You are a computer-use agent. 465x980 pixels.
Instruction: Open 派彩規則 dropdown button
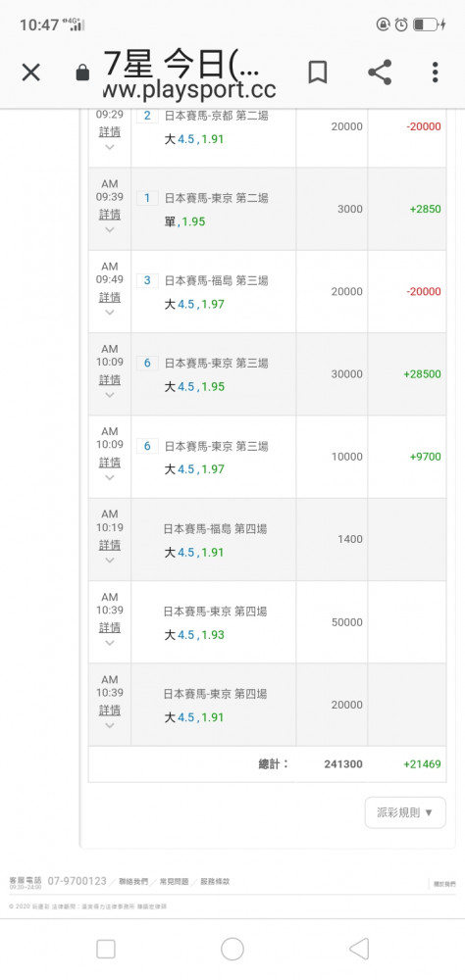coord(405,812)
